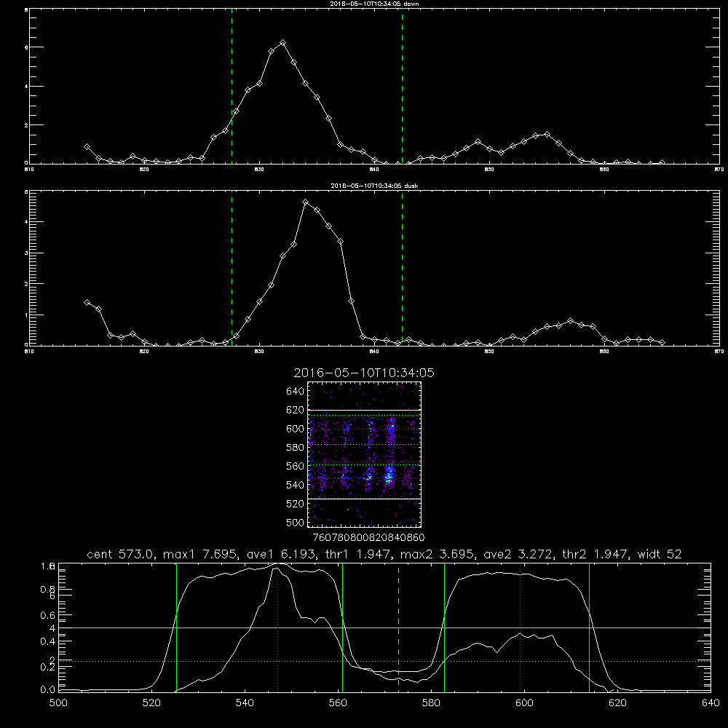Click the 580 label on heatmap y-axis
This screenshot has height=728, width=728.
(296, 448)
